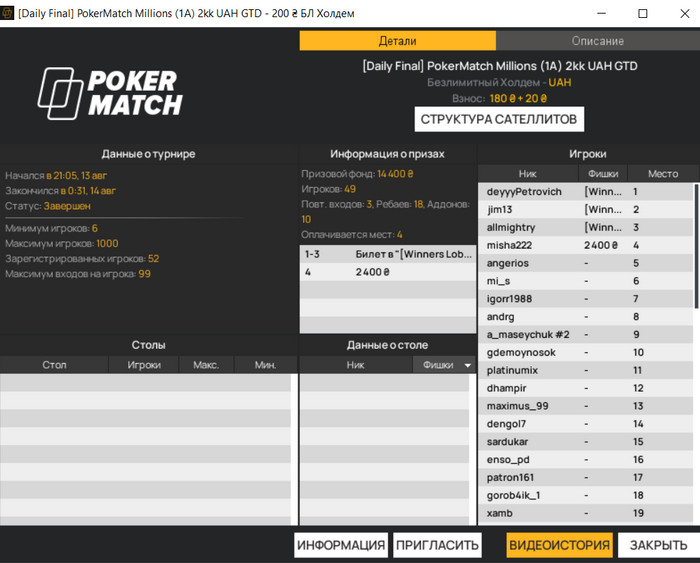Select player deyyyPetrovich
The width and height of the screenshot is (700, 563).
click(585, 192)
